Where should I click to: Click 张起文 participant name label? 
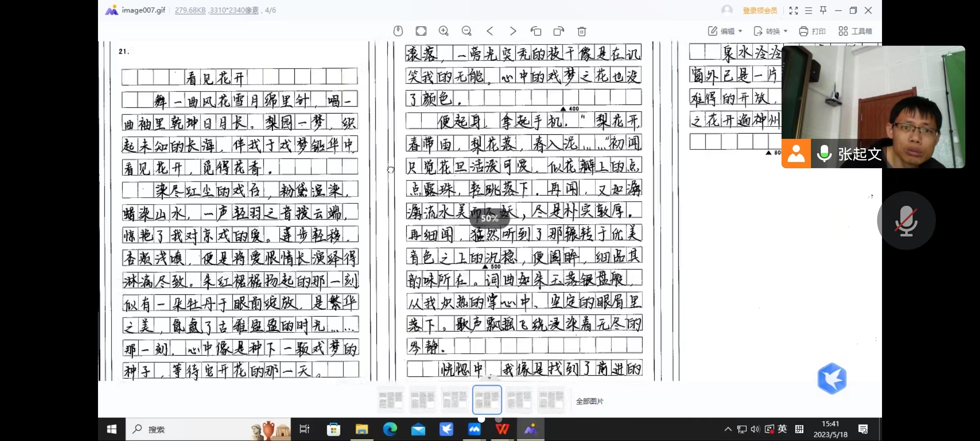[x=860, y=154]
